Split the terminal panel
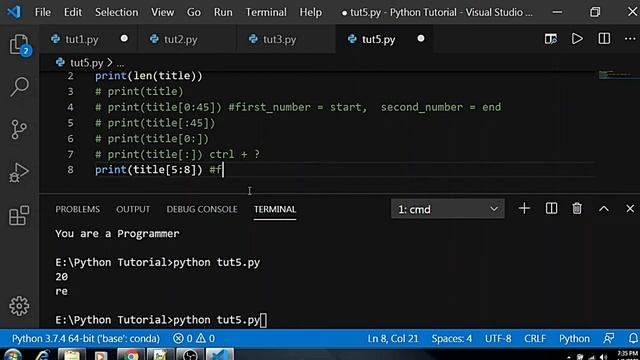The width and height of the screenshot is (640, 360). pos(551,209)
